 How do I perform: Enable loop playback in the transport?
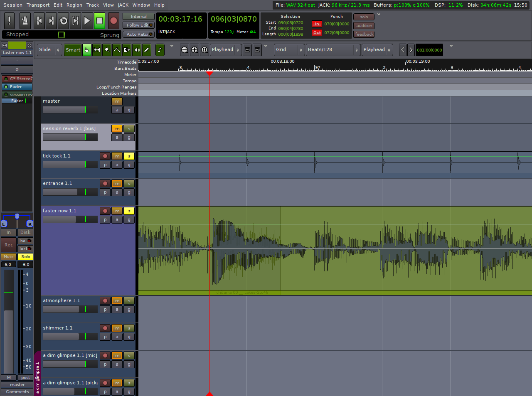pyautogui.click(x=64, y=20)
